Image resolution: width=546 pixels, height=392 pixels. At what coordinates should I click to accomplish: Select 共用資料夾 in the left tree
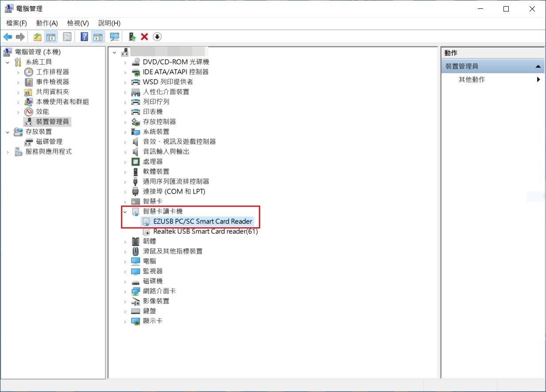pyautogui.click(x=52, y=92)
